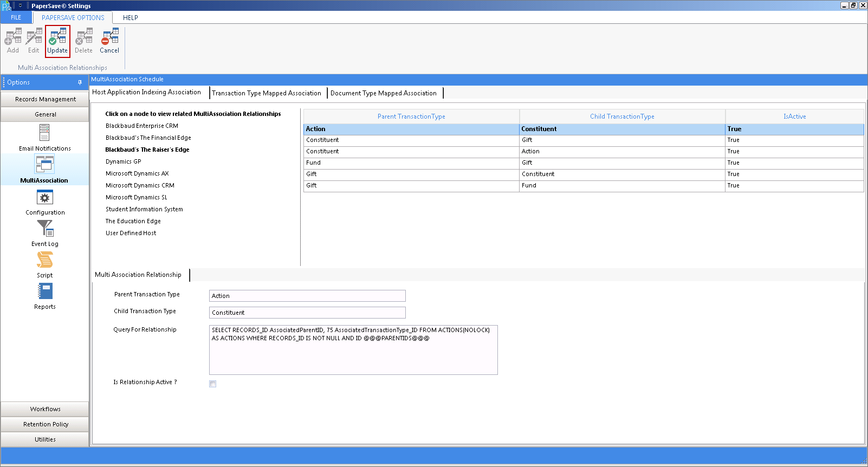Switch to PAPERSAVE OPTIONS ribbon tab

pyautogui.click(x=73, y=17)
